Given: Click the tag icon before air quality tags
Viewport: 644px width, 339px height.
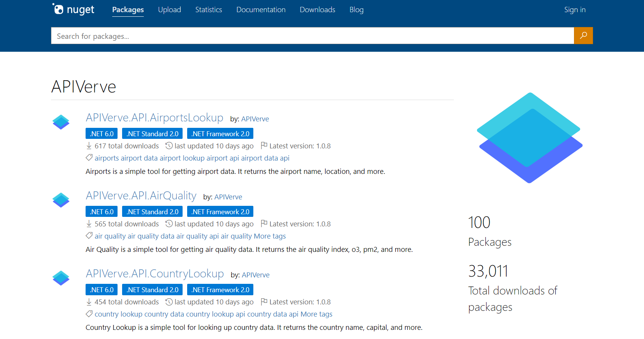Looking at the screenshot, I should [89, 236].
